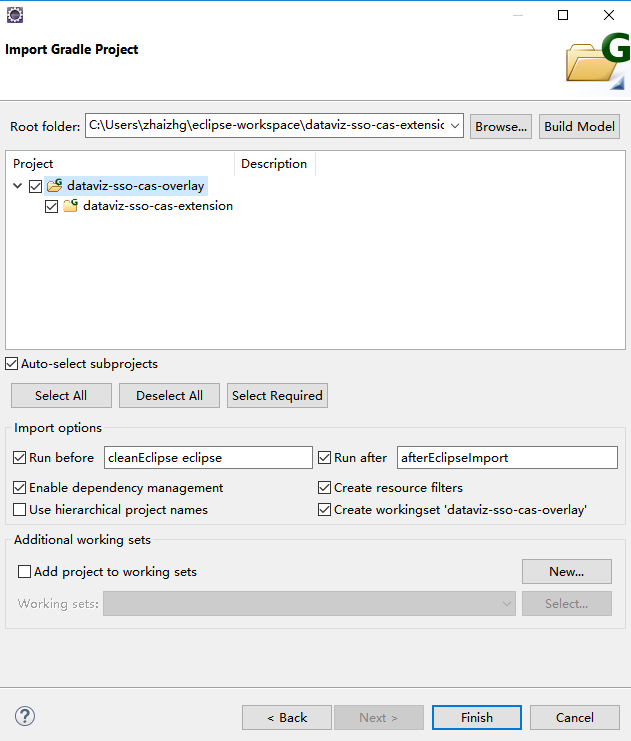The image size is (631, 741).
Task: Click the dataviz-sso-cas-extension project folder icon
Action: click(70, 206)
